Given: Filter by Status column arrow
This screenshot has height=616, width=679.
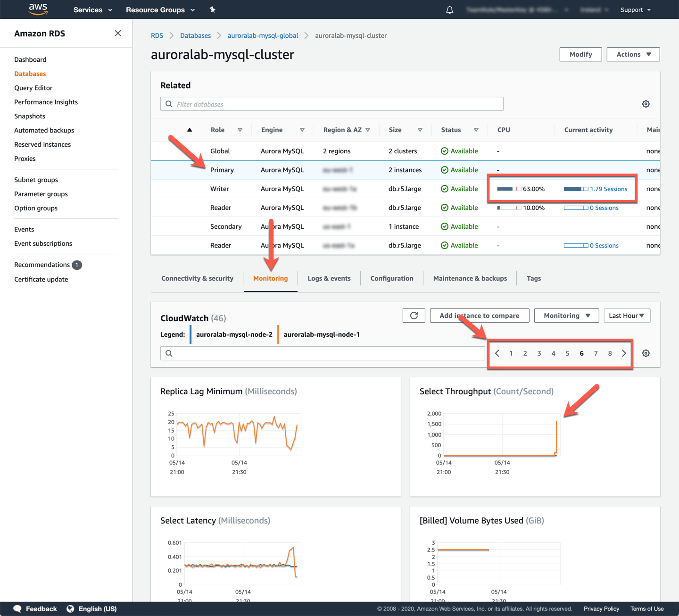Looking at the screenshot, I should pos(476,130).
